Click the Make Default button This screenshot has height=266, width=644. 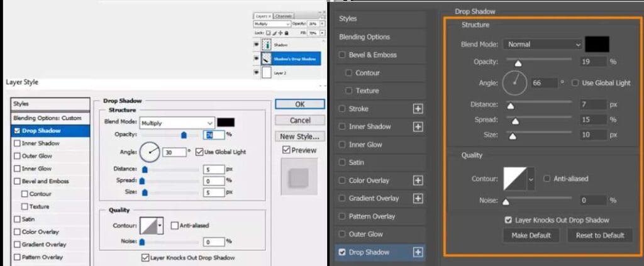[x=531, y=236]
